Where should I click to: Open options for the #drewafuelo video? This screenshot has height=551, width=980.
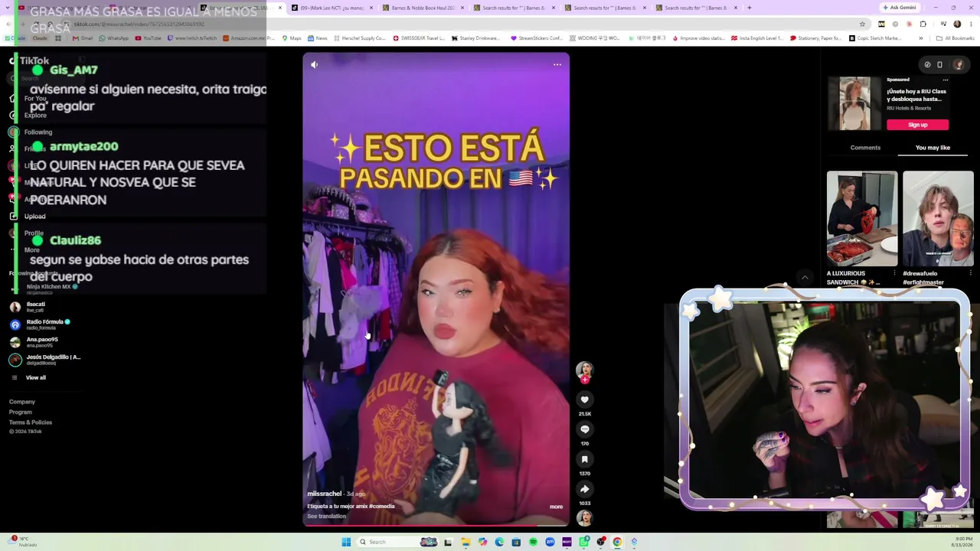tap(970, 273)
